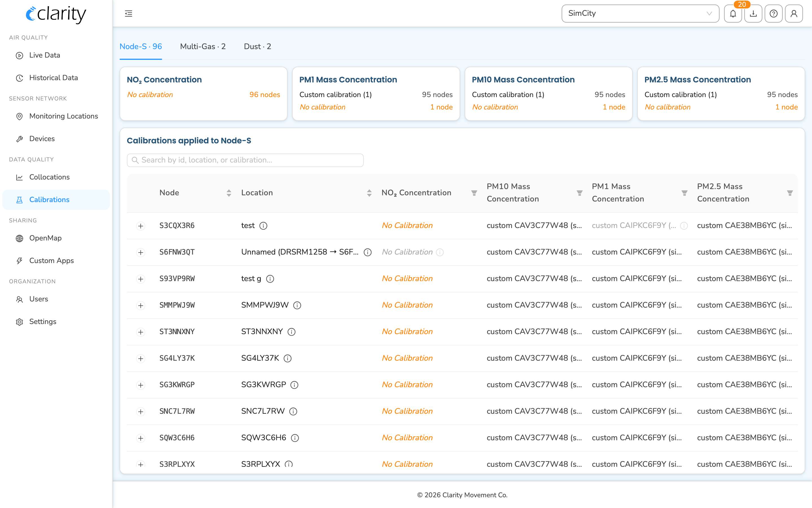
Task: Open Historical Data page
Action: coord(56,78)
